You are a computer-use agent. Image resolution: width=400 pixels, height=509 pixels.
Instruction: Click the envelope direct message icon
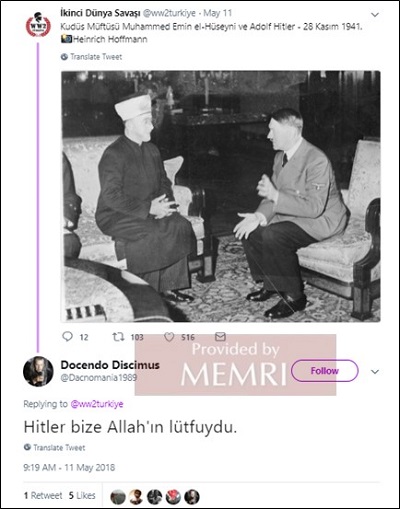[220, 337]
